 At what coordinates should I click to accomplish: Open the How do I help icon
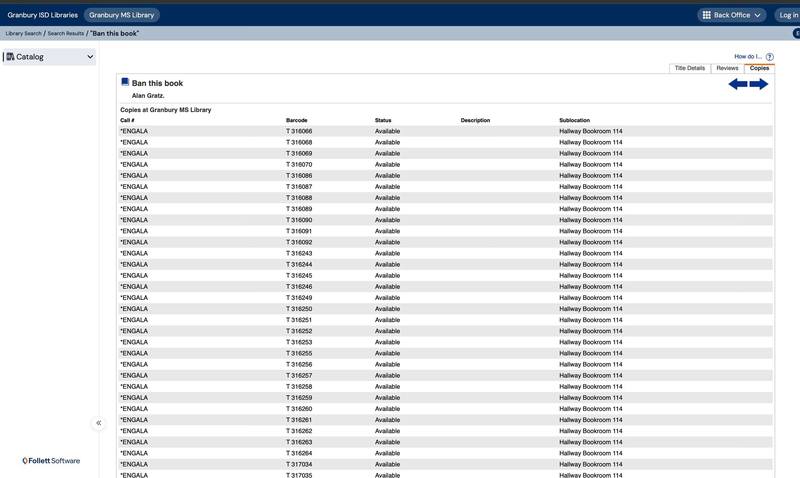[x=769, y=57]
